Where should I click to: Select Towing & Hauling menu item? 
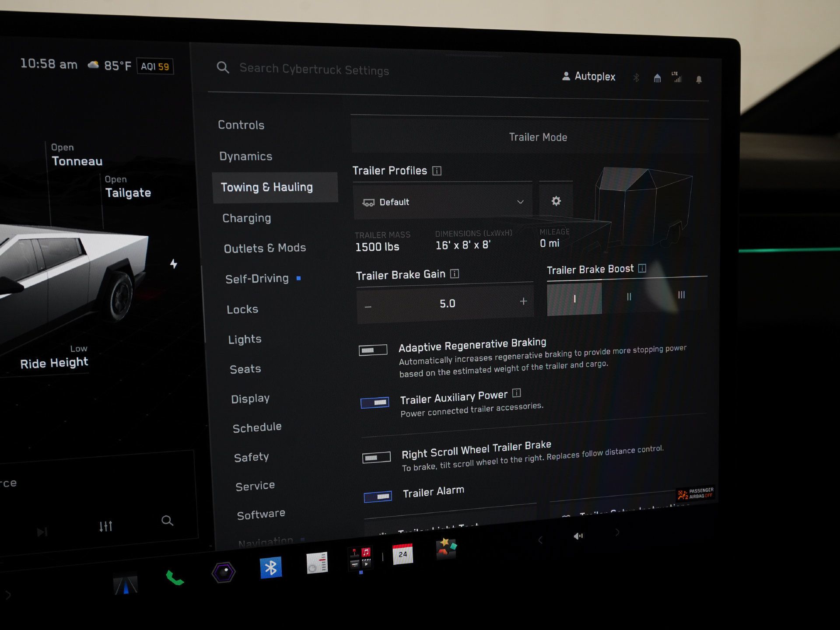[275, 187]
